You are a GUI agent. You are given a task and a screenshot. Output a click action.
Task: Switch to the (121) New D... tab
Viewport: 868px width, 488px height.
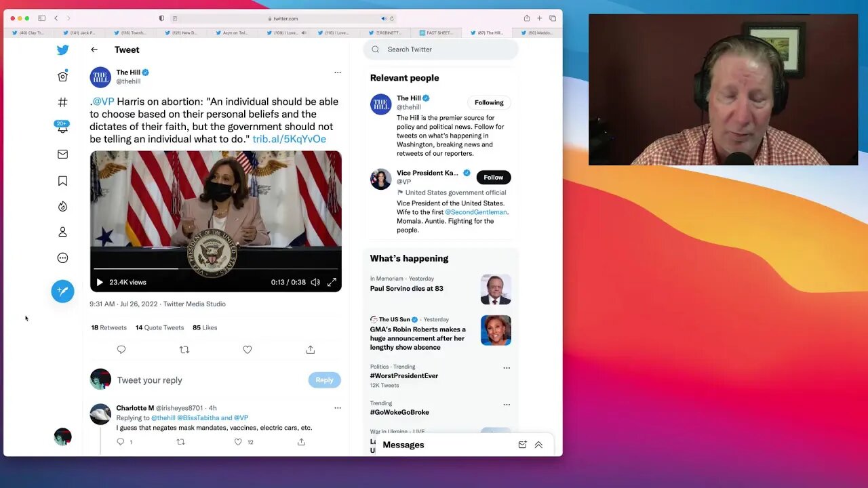[181, 33]
